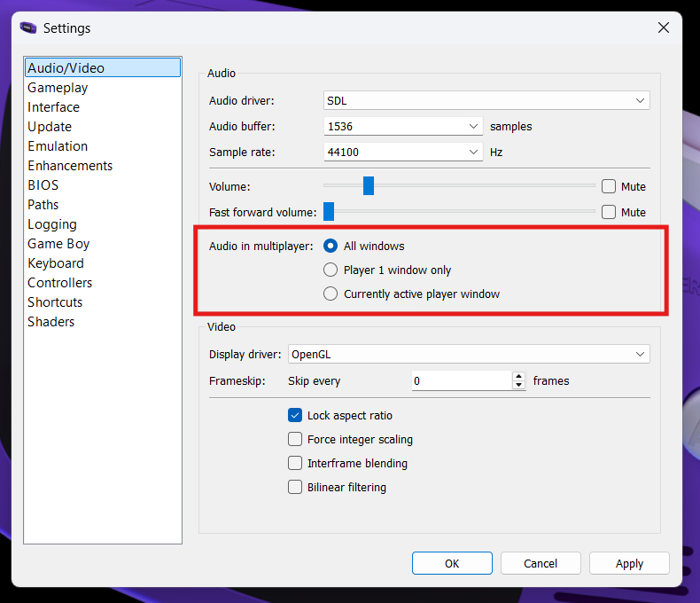The image size is (700, 603).
Task: Close the Settings dialog
Action: 664,27
